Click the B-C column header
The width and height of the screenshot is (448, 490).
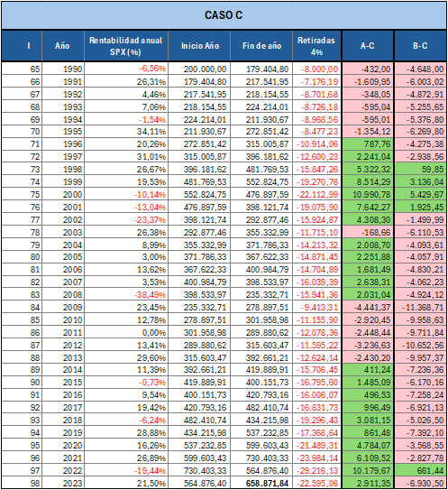coord(420,46)
